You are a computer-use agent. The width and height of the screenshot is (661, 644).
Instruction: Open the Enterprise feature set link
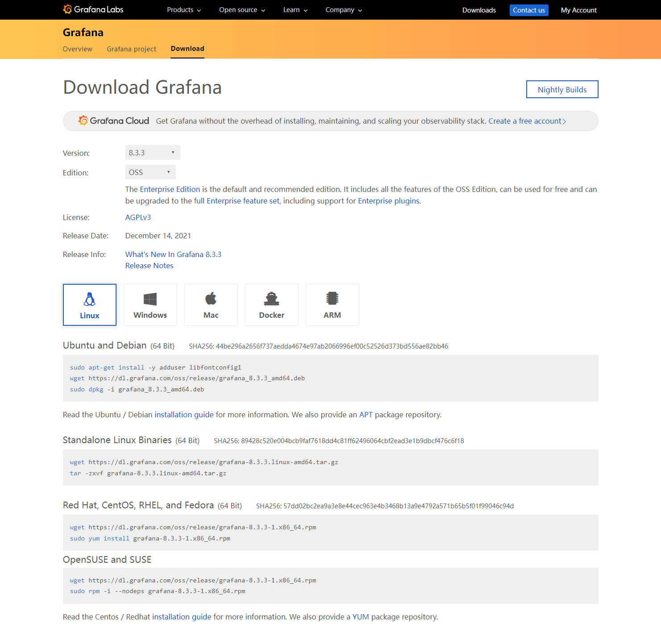coord(243,201)
